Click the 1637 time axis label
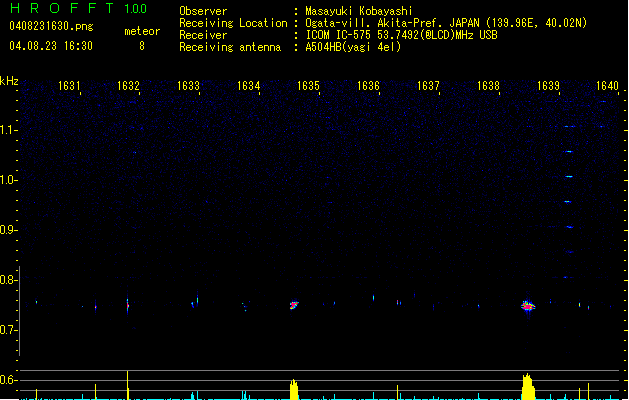Screen dimensions: 629x400 428,86
